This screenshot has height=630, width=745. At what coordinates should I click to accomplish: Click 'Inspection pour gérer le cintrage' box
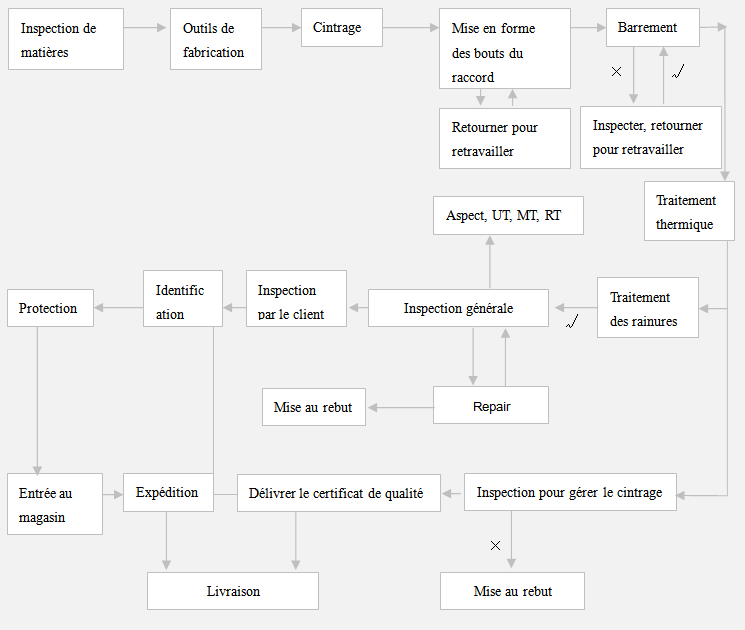tap(570, 493)
